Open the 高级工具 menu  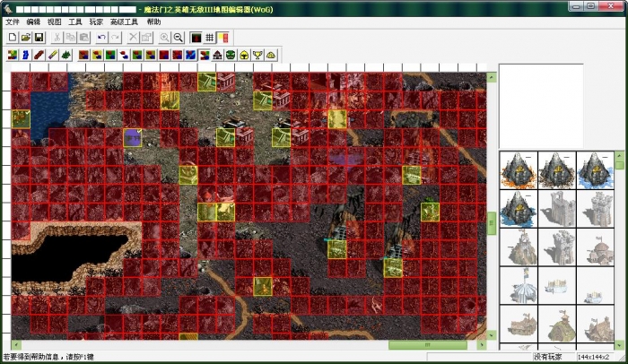pos(124,22)
